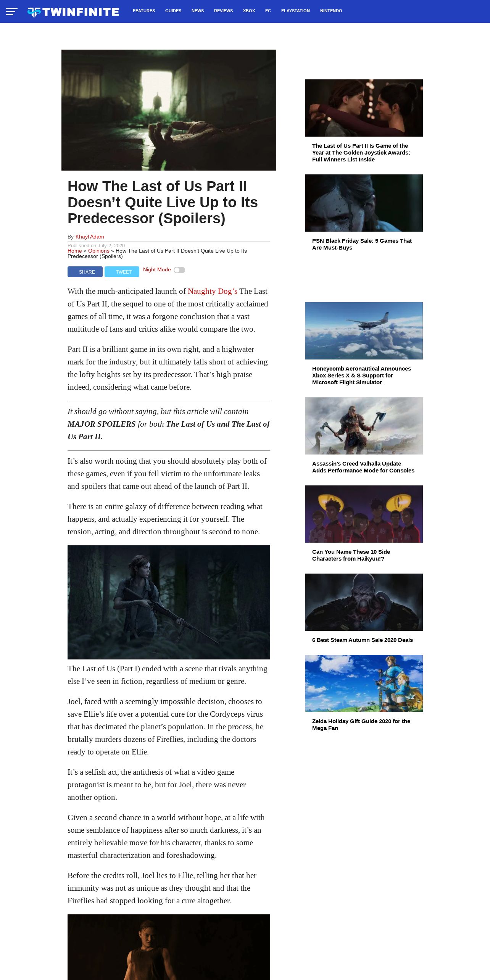Select the PlayStation nav item
Image resolution: width=490 pixels, height=980 pixels.
click(295, 11)
